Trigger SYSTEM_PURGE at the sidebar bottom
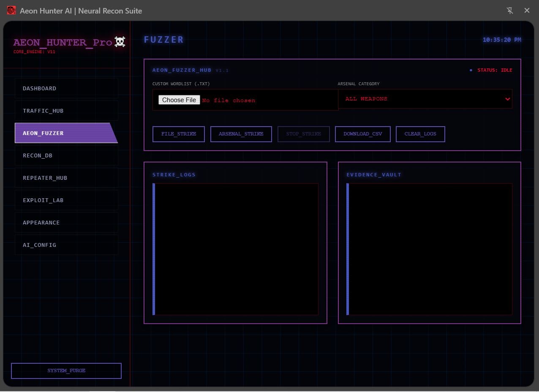The image size is (539, 392). (66, 370)
